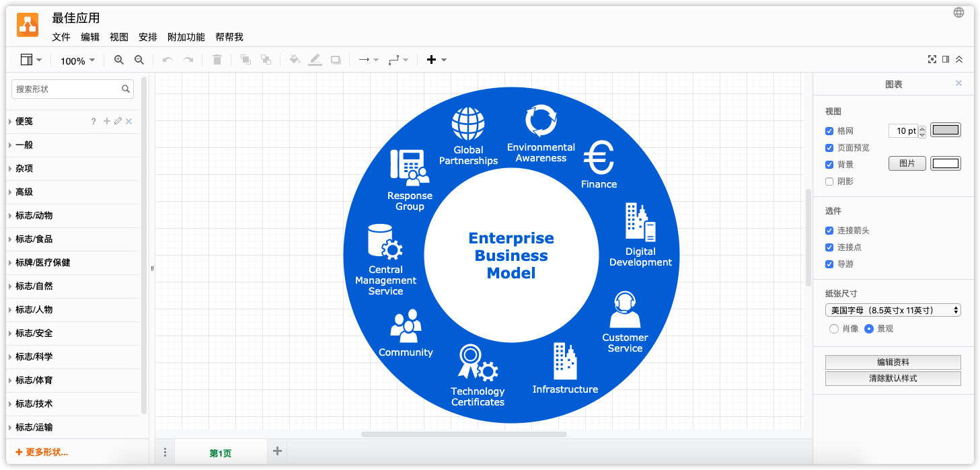Click the 图片 background image button
Image resolution: width=980 pixels, height=470 pixels.
907,163
